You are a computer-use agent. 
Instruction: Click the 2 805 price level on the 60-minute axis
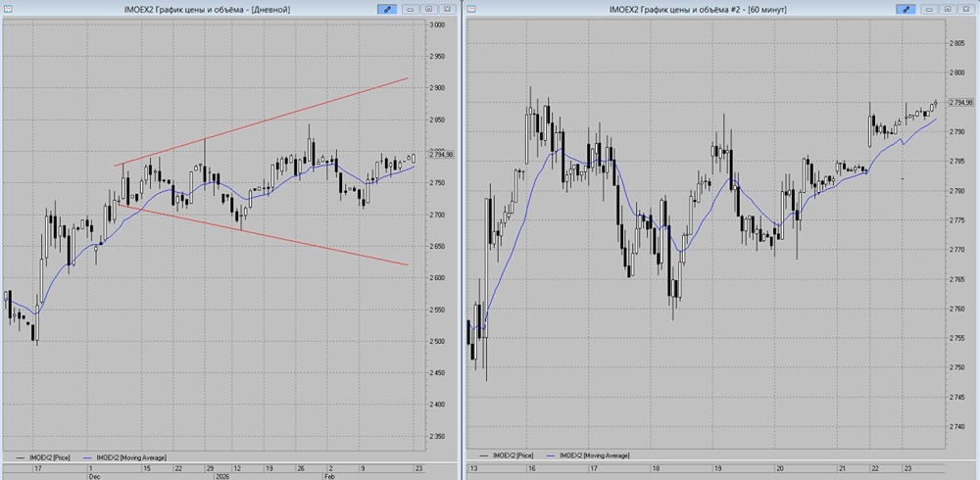pos(956,43)
